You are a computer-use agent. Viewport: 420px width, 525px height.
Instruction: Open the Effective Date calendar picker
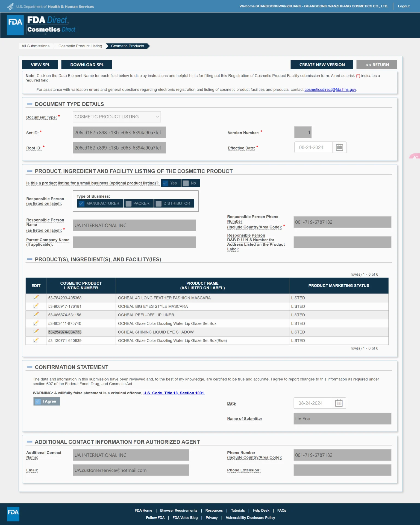click(x=339, y=147)
